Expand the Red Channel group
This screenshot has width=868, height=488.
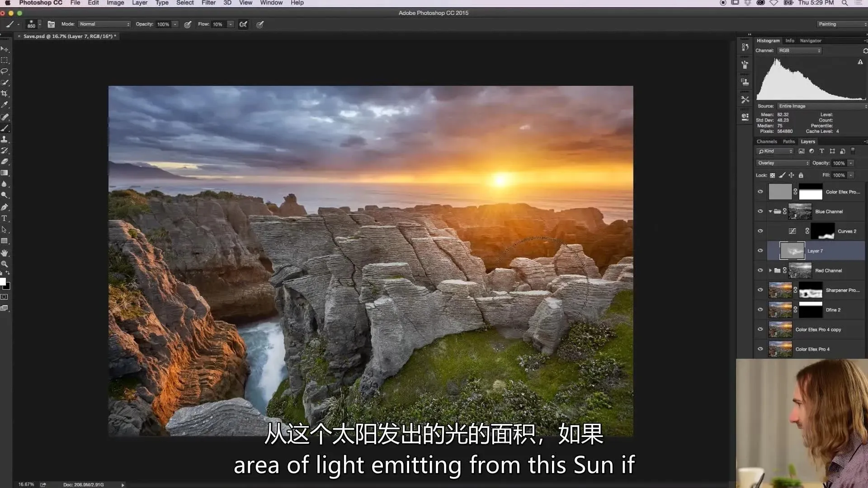(770, 271)
